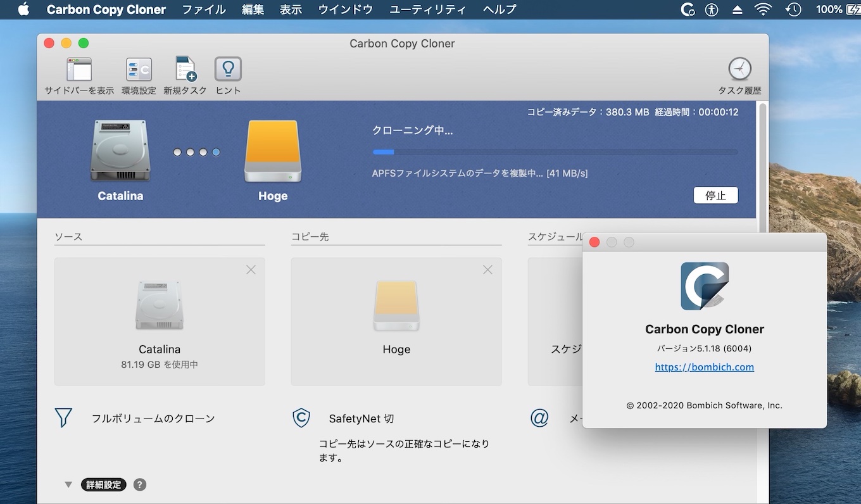Screen dimensions: 861x504
Task: Select the Catalina source disk thumbnail
Action: tap(159, 306)
